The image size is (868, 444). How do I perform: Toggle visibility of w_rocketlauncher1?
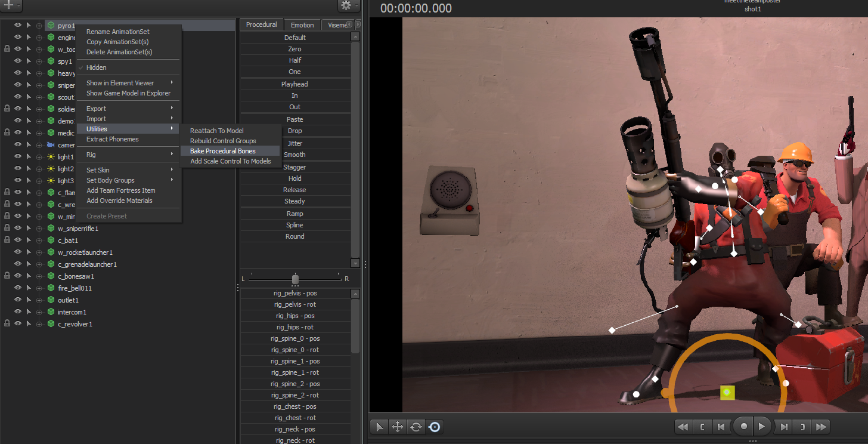(x=18, y=252)
